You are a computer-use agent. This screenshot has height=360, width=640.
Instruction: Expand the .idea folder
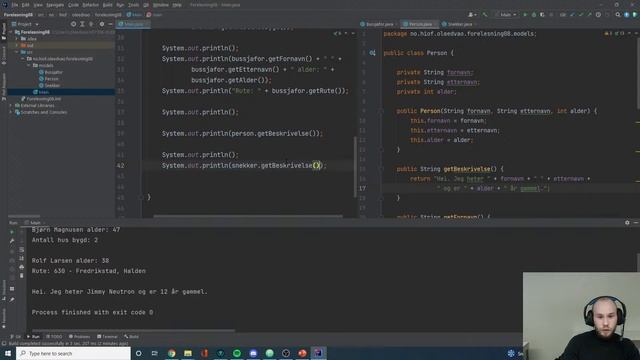17,39
